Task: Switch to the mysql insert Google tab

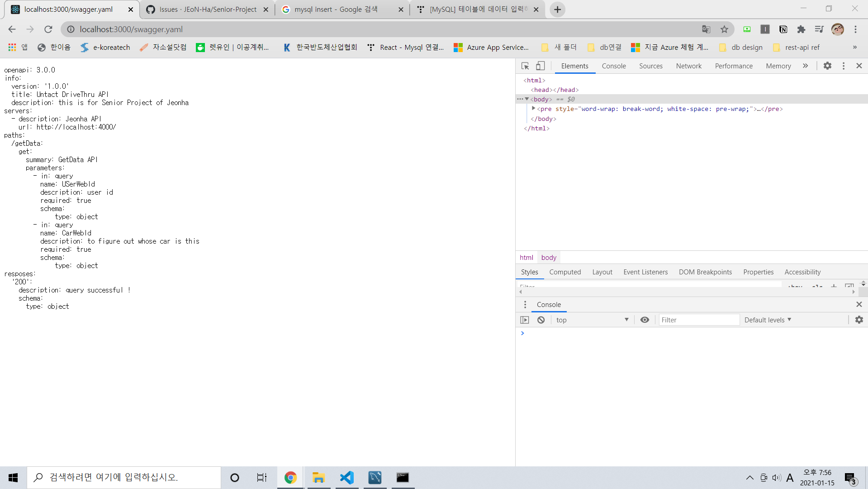Action: coord(342,10)
